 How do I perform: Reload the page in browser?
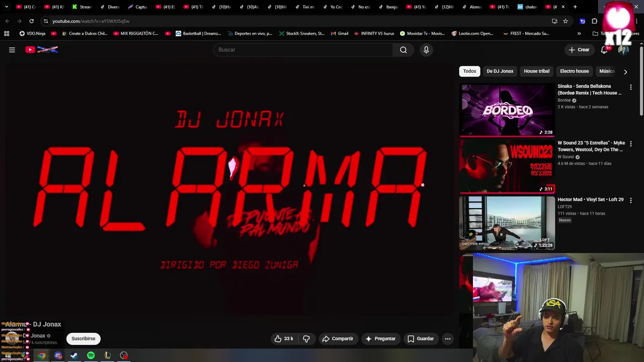coord(31,21)
